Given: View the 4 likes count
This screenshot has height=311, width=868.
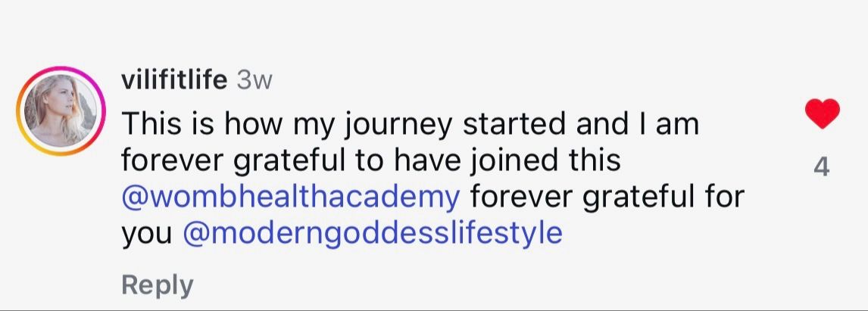Looking at the screenshot, I should point(822,166).
